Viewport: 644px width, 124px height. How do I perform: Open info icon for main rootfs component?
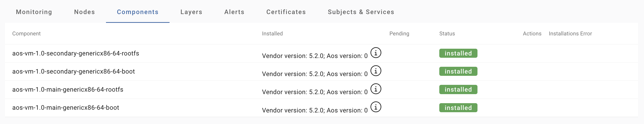tap(376, 89)
